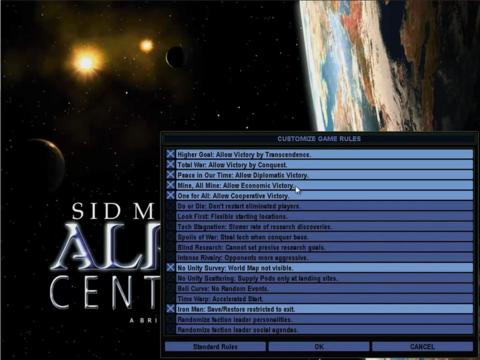Toggle Mine, All Mine Economic Victory
Image resolution: width=480 pixels, height=360 pixels.
tap(319, 185)
